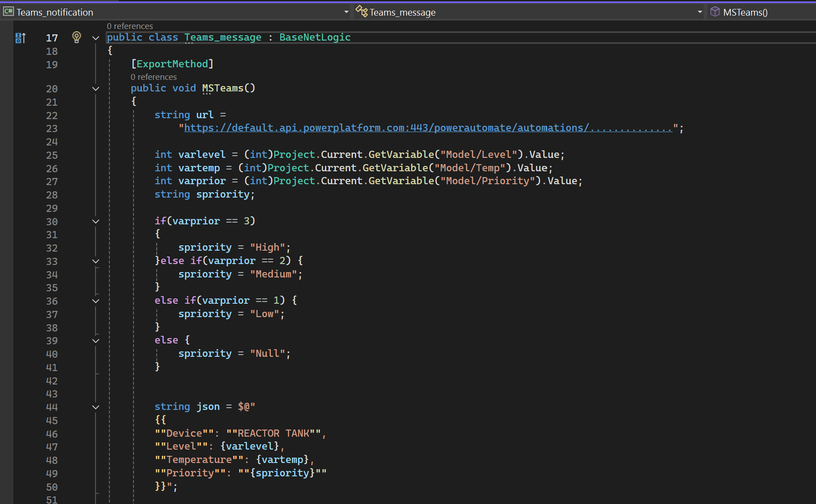The width and height of the screenshot is (816, 504).
Task: Click the '0 references' CodeLens above MSTeams
Action: click(154, 77)
